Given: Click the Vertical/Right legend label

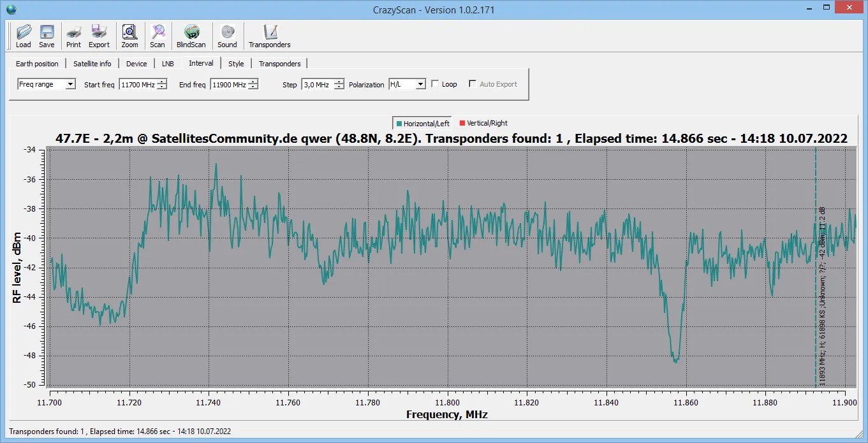Looking at the screenshot, I should 487,124.
